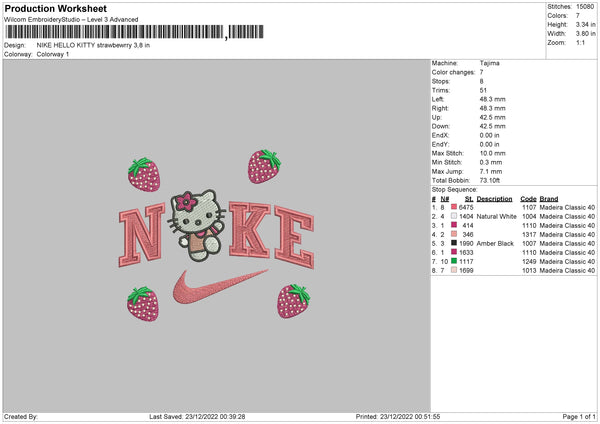Click the Zoom value '1:1'
The height and width of the screenshot is (424, 600).
click(x=580, y=42)
